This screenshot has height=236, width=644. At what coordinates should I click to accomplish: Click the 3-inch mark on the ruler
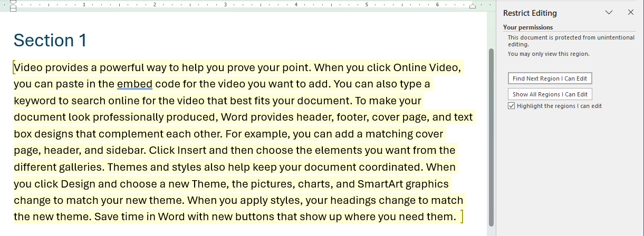click(225, 5)
